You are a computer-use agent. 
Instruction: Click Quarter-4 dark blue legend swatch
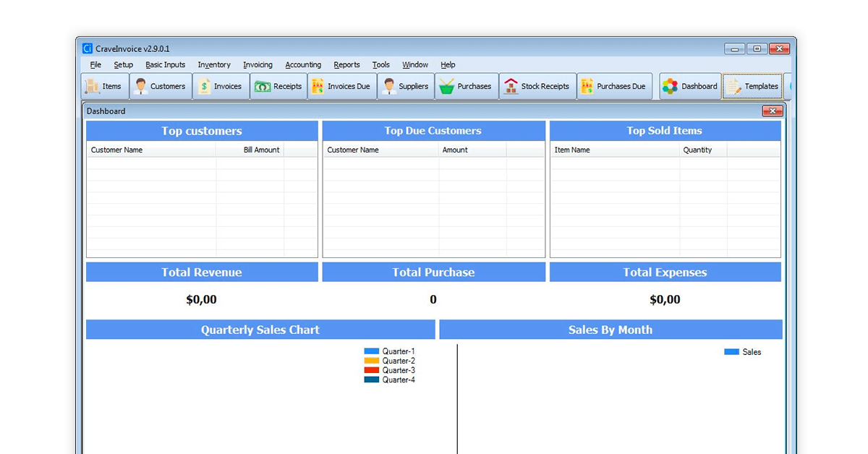tap(372, 380)
